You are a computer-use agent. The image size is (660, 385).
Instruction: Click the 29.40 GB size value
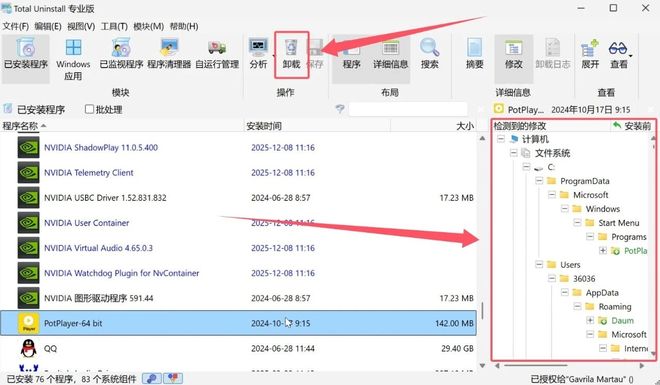(457, 348)
